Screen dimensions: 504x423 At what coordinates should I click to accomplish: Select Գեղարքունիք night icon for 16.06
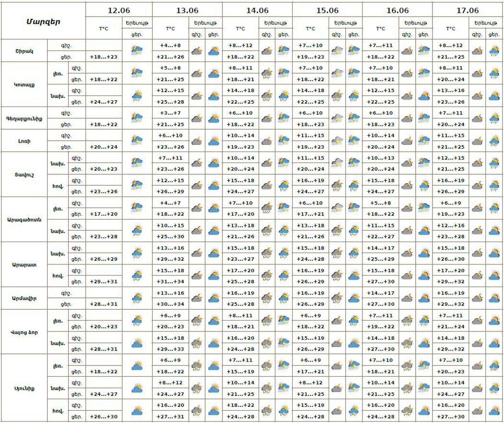[407, 118]
